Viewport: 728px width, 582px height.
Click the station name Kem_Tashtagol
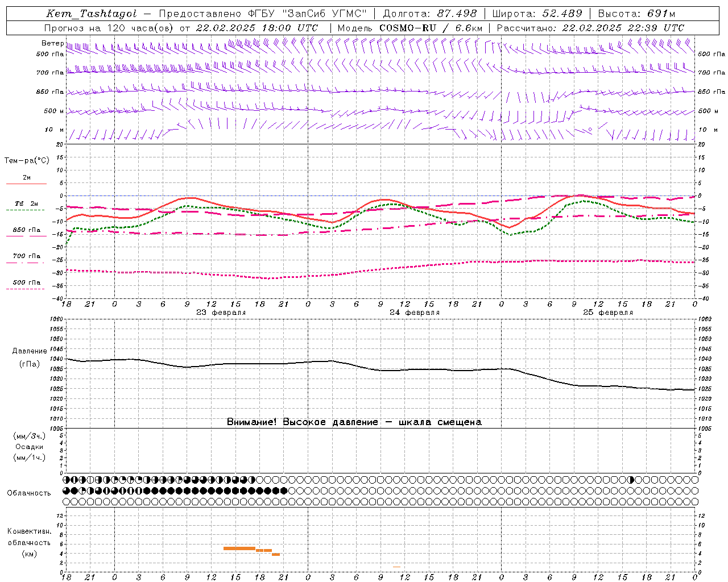click(x=92, y=14)
